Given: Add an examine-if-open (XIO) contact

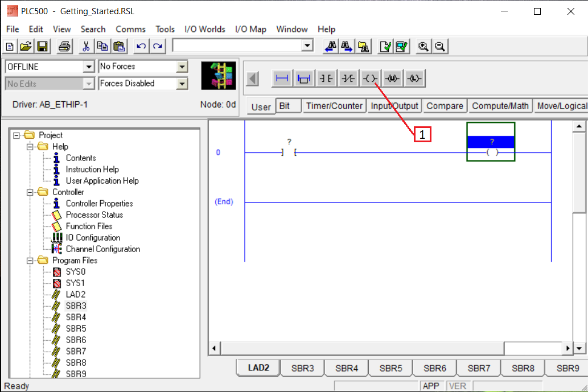Looking at the screenshot, I should pos(348,79).
